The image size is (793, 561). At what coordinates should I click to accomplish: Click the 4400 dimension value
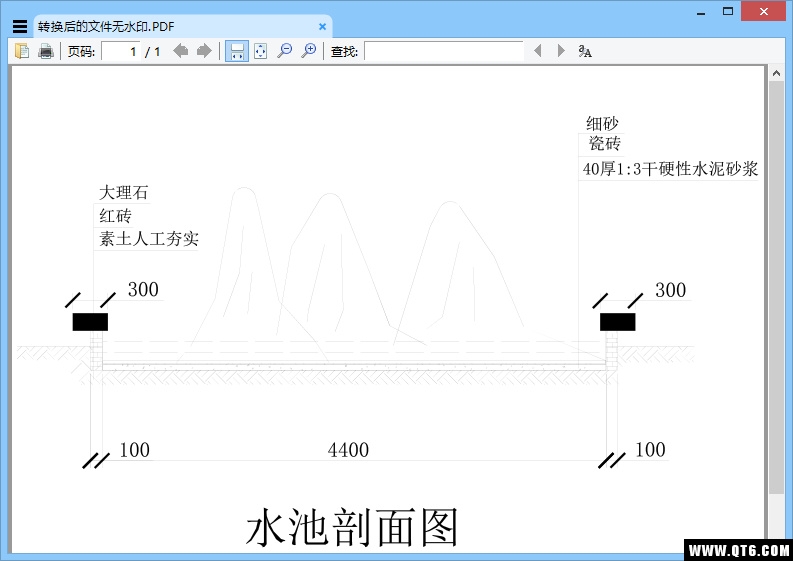point(348,450)
